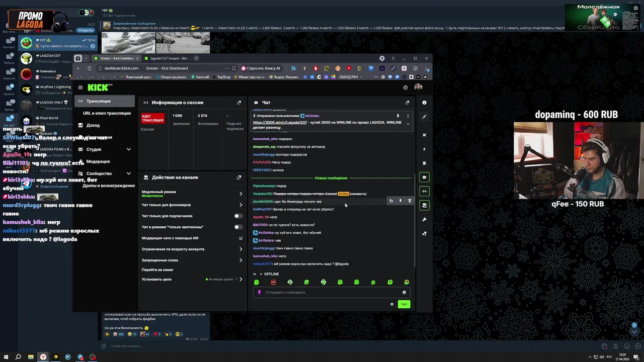Pick the red angry emote in the emote row
This screenshot has height=362, width=644.
[273, 282]
